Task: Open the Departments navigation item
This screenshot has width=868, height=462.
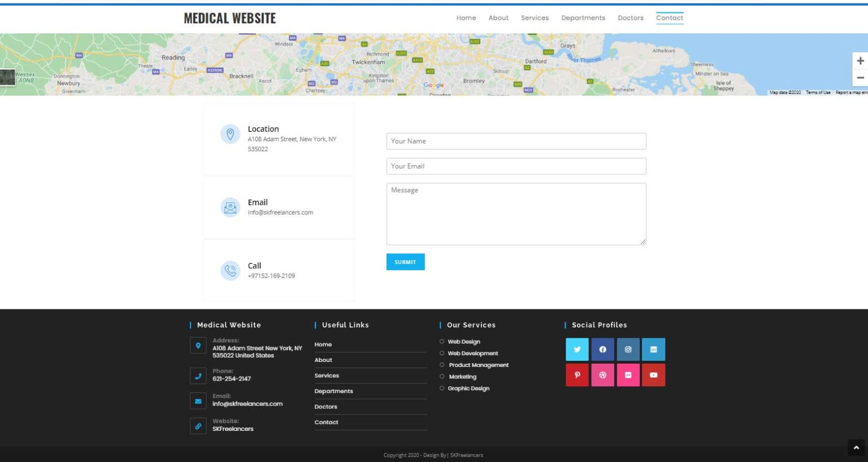Action: pyautogui.click(x=583, y=18)
